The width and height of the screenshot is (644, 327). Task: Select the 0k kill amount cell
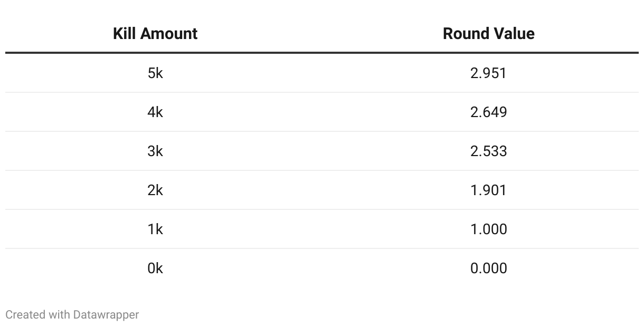coord(155,268)
